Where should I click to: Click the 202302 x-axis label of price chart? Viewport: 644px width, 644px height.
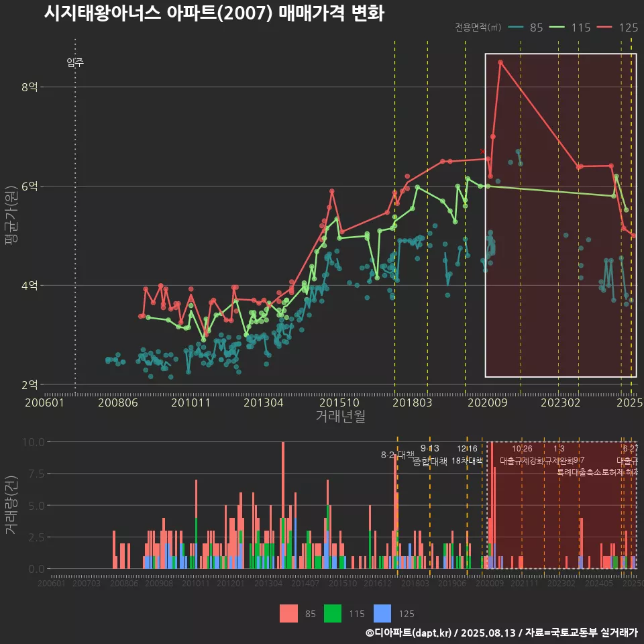coord(561,402)
